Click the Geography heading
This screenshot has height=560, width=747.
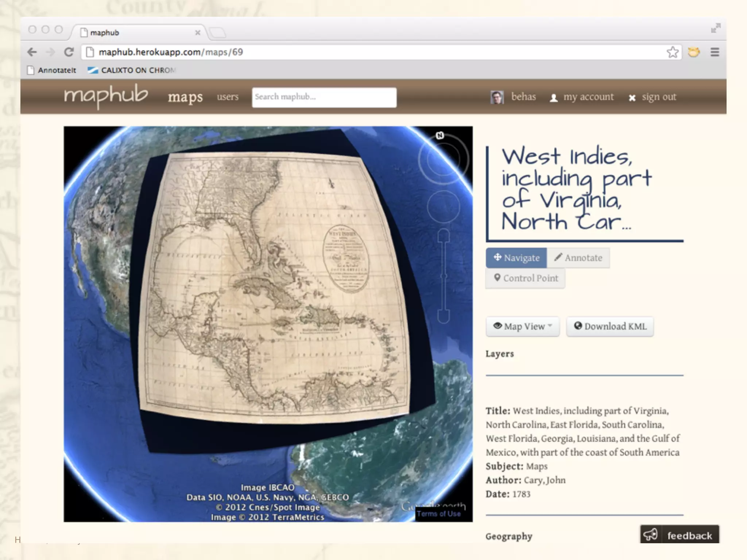point(509,536)
